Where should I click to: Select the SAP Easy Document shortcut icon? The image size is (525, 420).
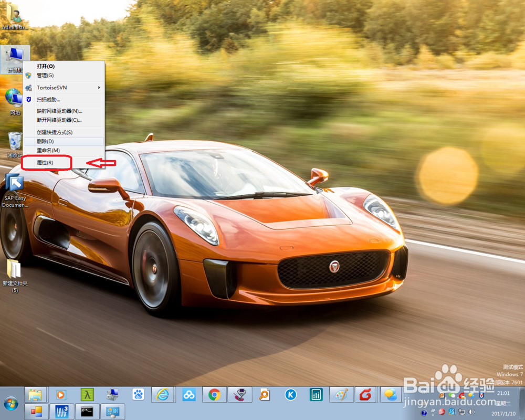15,191
